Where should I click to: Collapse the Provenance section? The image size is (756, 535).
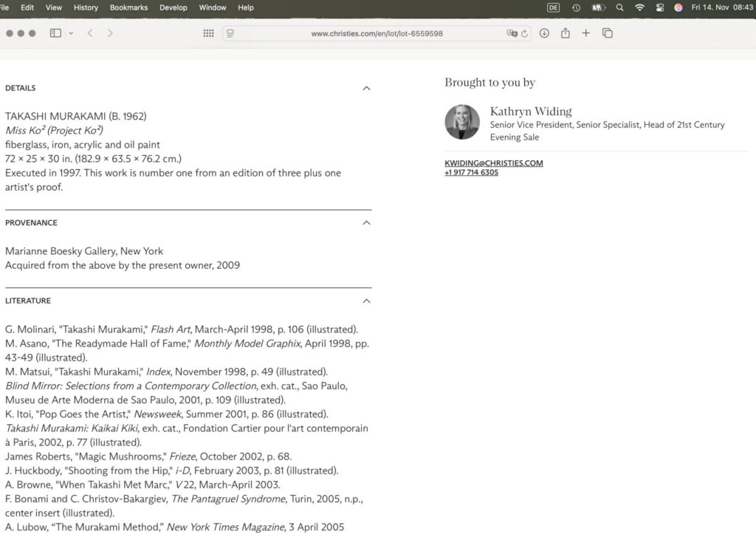click(366, 223)
